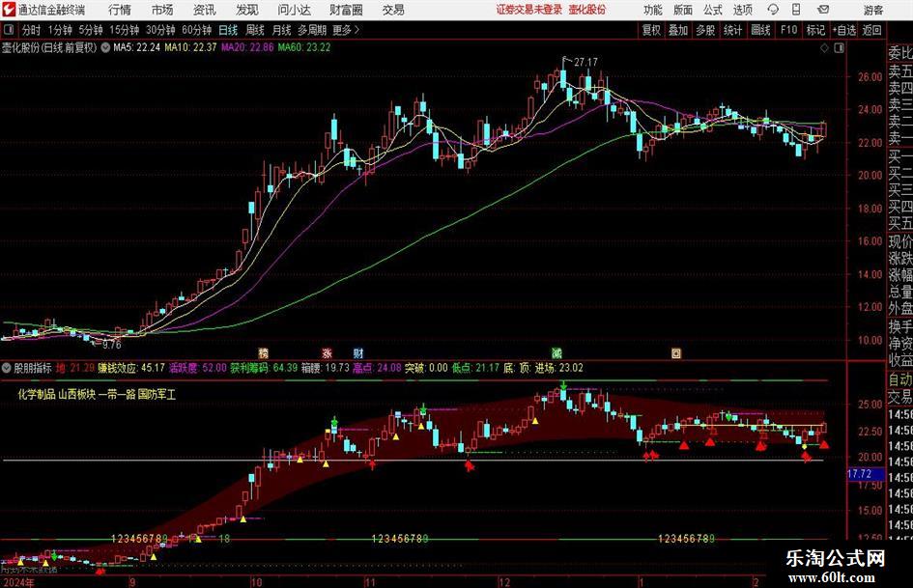Click the 叠加 overlay button
Image resolution: width=913 pixels, height=588 pixels.
pos(678,30)
